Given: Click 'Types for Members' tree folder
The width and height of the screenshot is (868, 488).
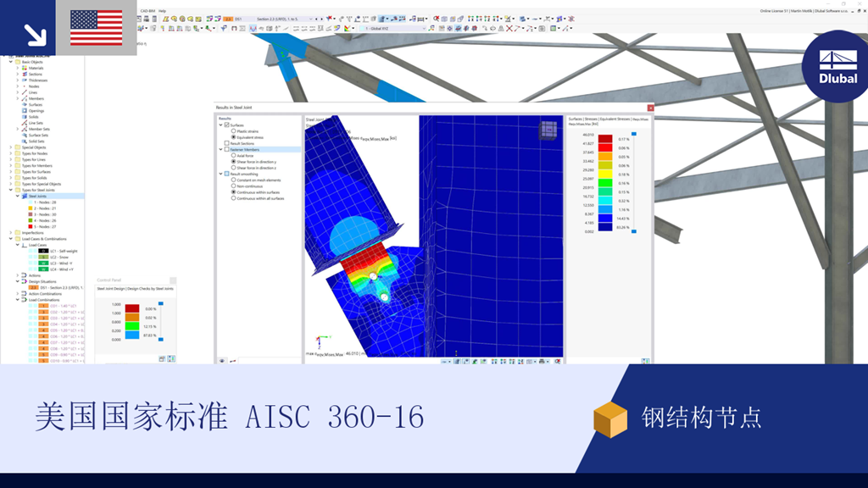Looking at the screenshot, I should pyautogui.click(x=37, y=165).
